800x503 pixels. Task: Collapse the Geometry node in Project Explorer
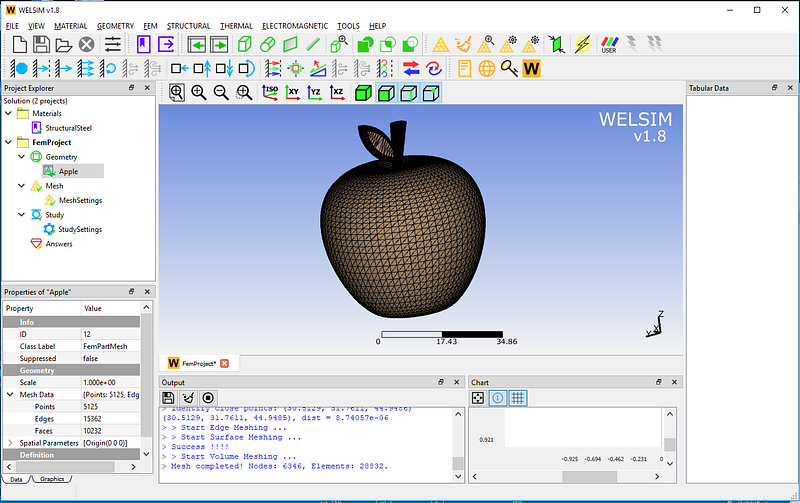(x=22, y=157)
